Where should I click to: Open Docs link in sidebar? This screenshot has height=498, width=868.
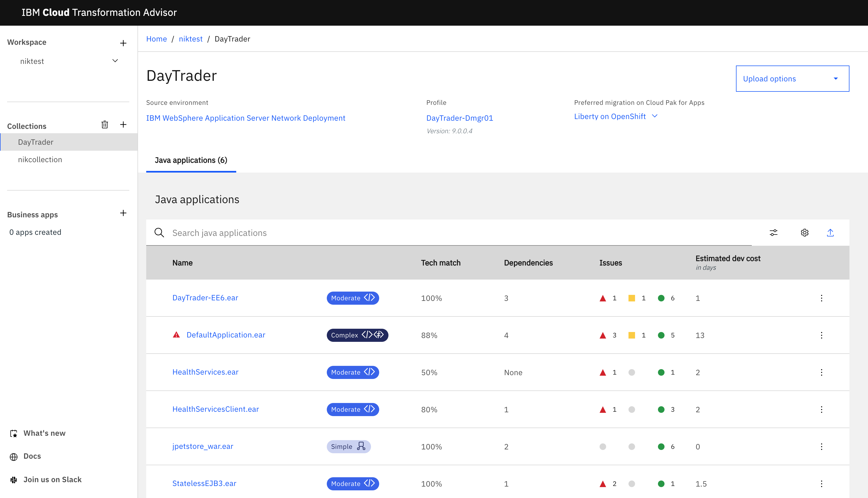pyautogui.click(x=32, y=456)
